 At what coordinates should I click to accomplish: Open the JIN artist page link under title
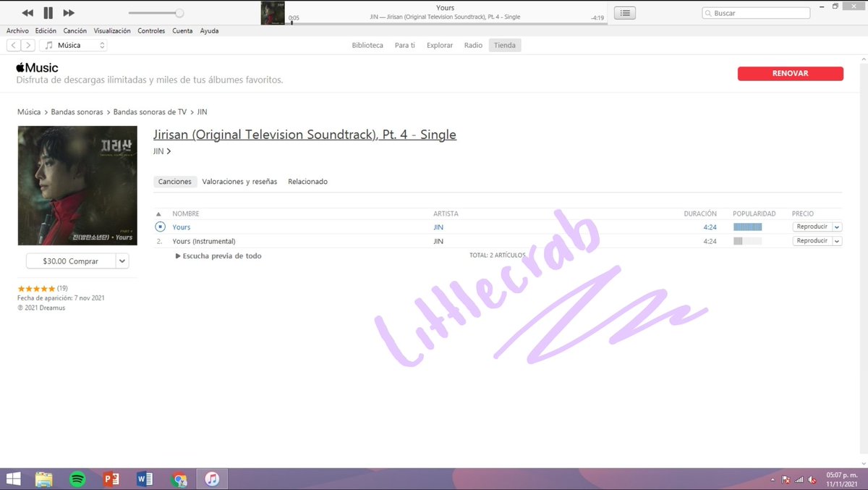162,151
